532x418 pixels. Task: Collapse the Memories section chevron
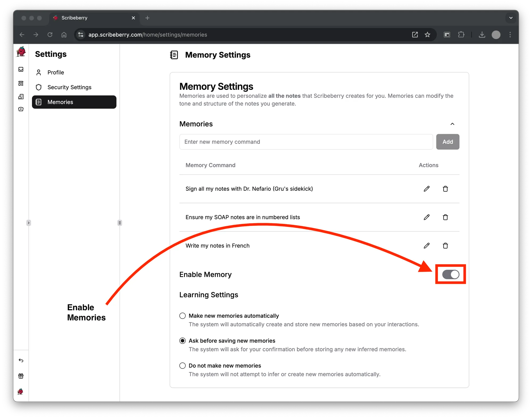coord(452,124)
